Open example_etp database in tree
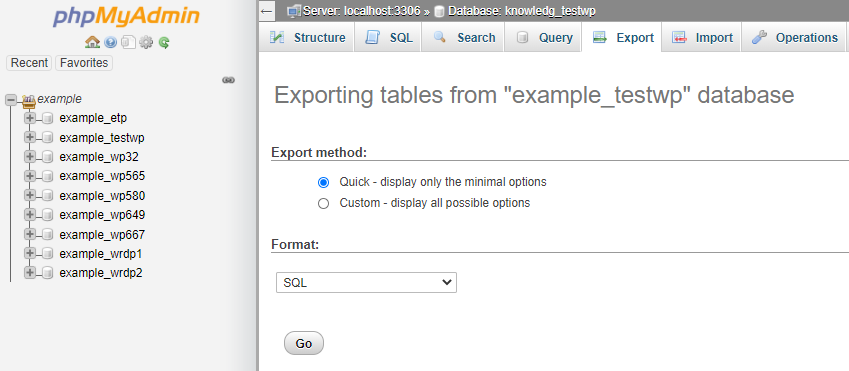This screenshot has height=371, width=849. 93,118
